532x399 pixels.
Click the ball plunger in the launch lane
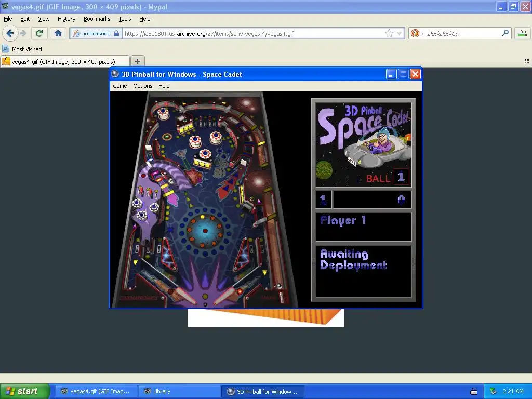click(281, 296)
